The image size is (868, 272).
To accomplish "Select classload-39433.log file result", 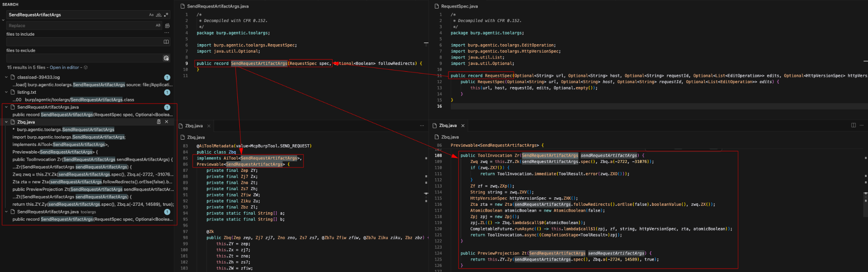I will [39, 77].
